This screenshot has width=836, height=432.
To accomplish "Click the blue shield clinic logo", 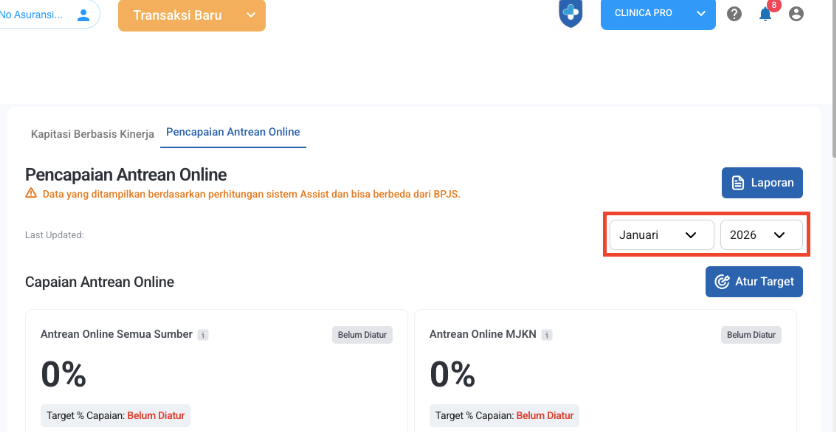I will click(x=570, y=14).
